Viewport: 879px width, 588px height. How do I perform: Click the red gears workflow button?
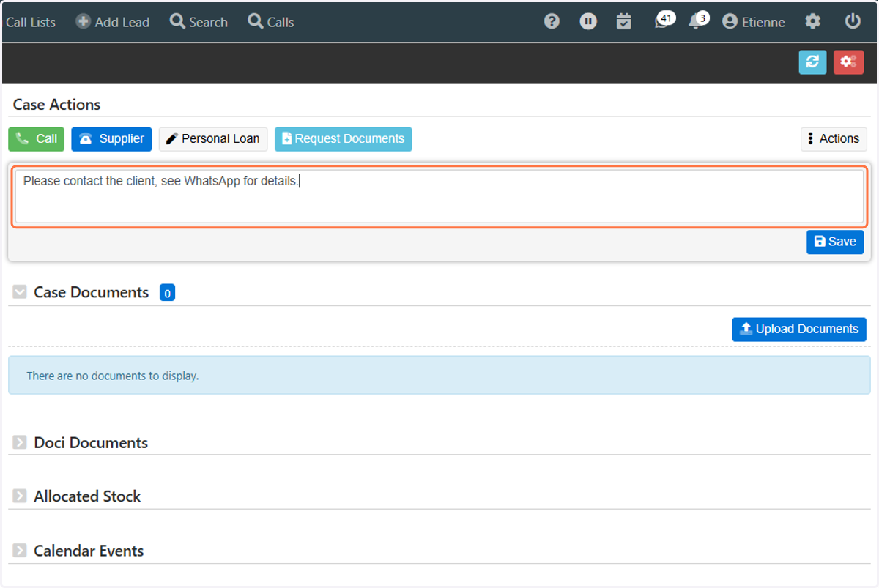(x=848, y=62)
